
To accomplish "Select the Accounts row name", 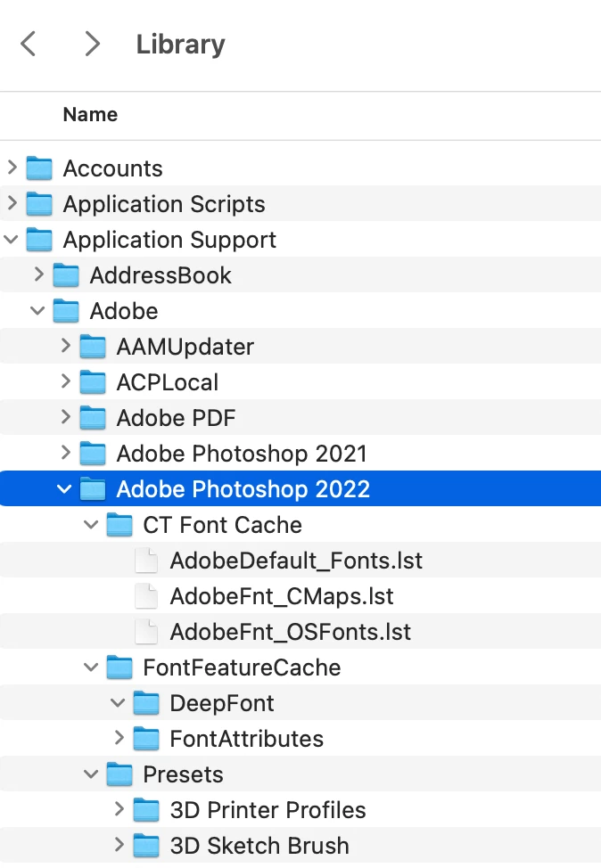I will pyautogui.click(x=113, y=168).
